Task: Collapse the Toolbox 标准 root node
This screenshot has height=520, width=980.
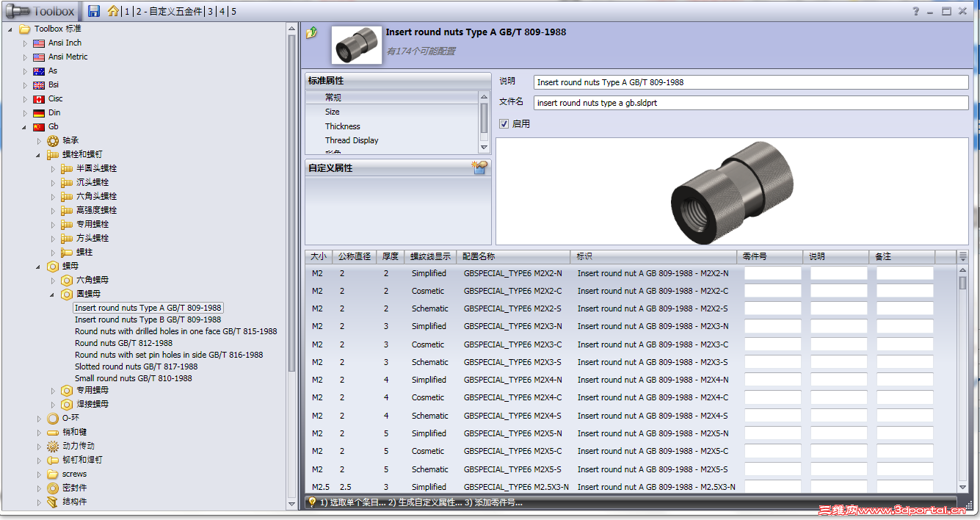Action: [10, 29]
